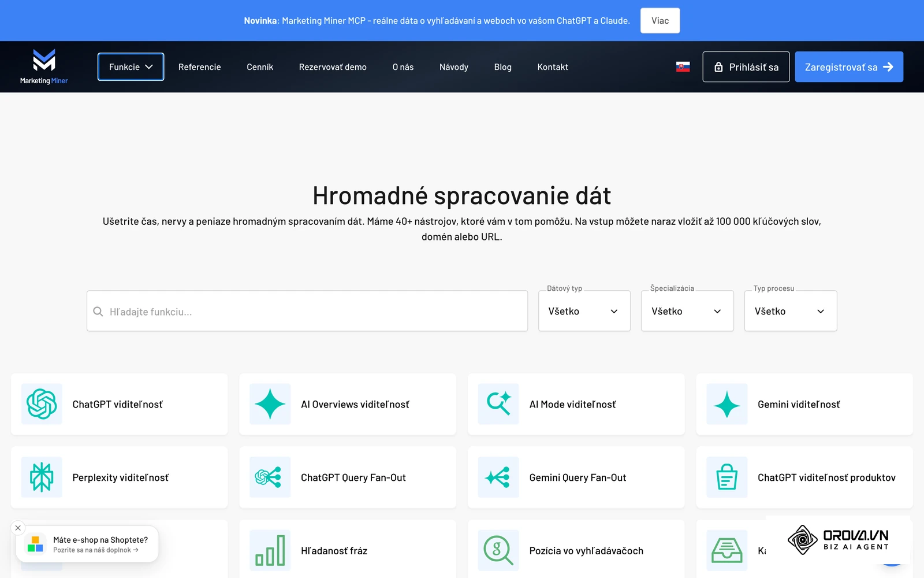This screenshot has height=578, width=924.
Task: Go to Rezervovať demo page
Action: (333, 67)
